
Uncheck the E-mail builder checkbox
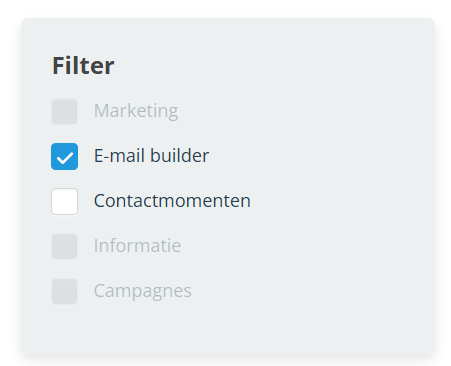coord(64,156)
